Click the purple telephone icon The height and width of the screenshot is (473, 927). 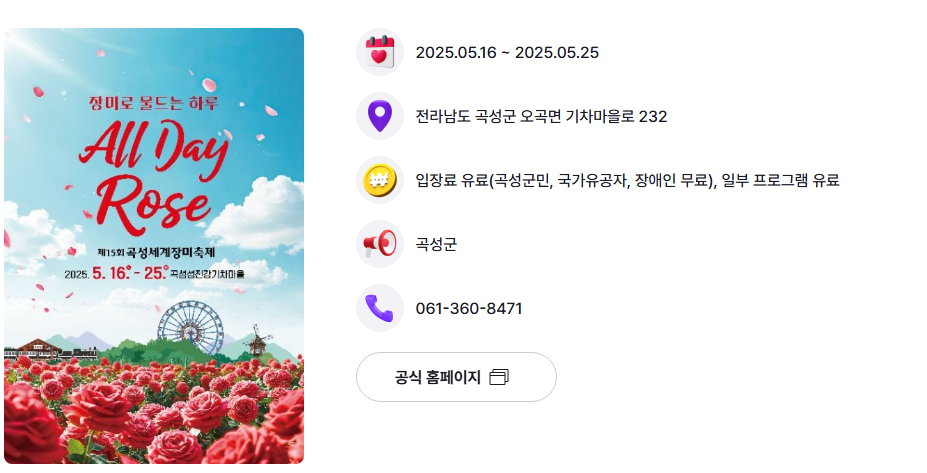tap(380, 307)
